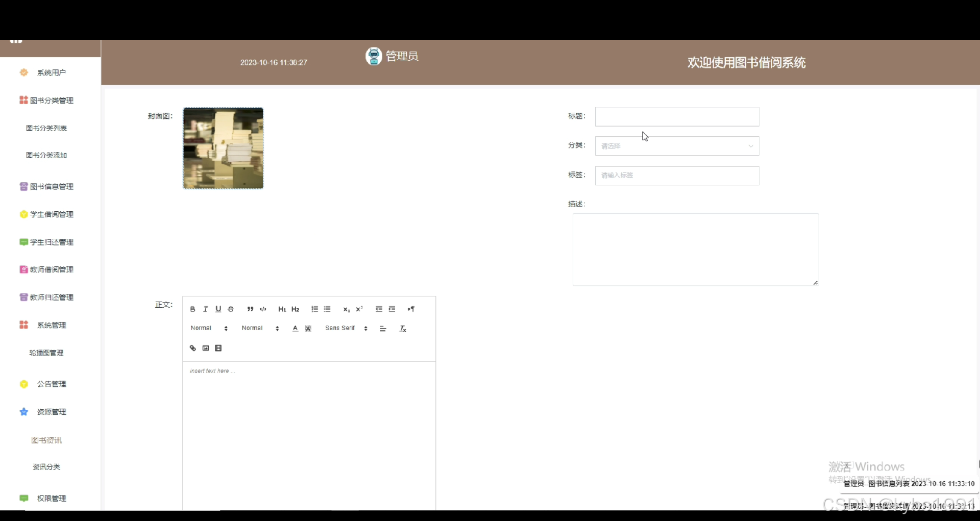
Task: Open the text alignment options
Action: (x=383, y=329)
